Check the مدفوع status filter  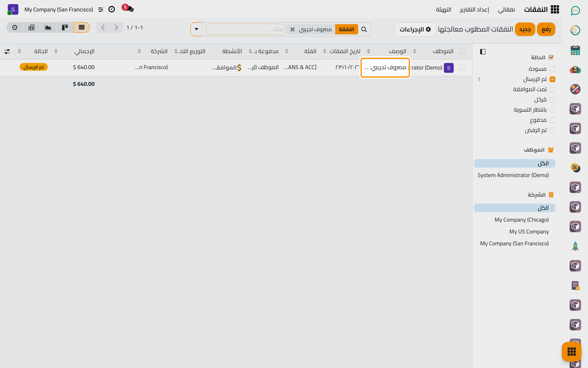click(552, 120)
